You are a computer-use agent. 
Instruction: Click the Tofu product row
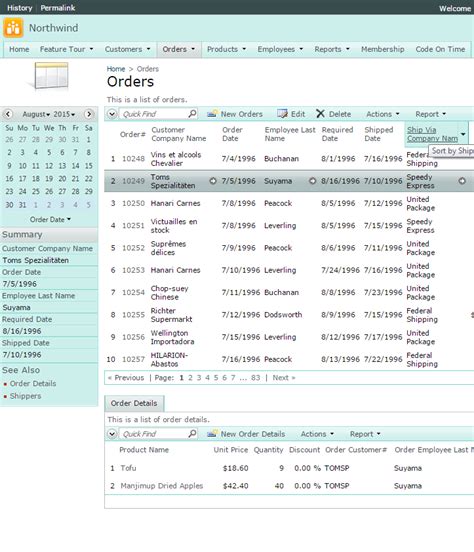coord(289,468)
